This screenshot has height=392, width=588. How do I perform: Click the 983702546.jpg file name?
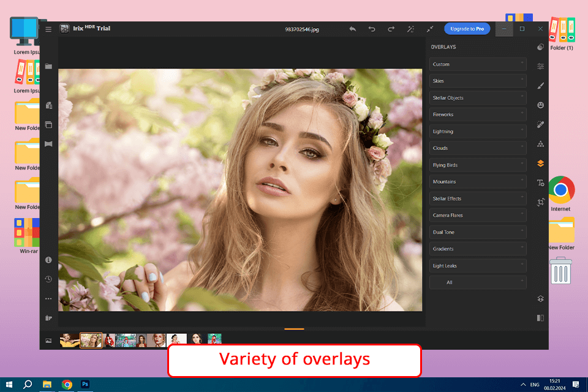click(x=302, y=29)
